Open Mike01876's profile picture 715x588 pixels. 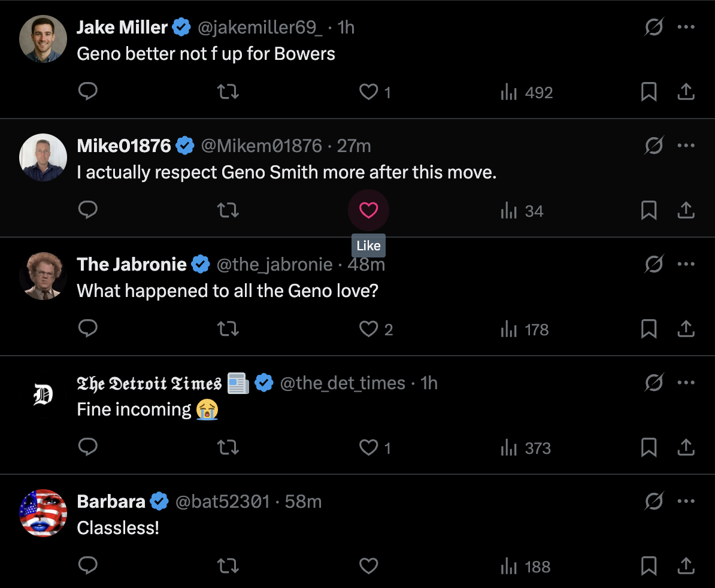[43, 157]
